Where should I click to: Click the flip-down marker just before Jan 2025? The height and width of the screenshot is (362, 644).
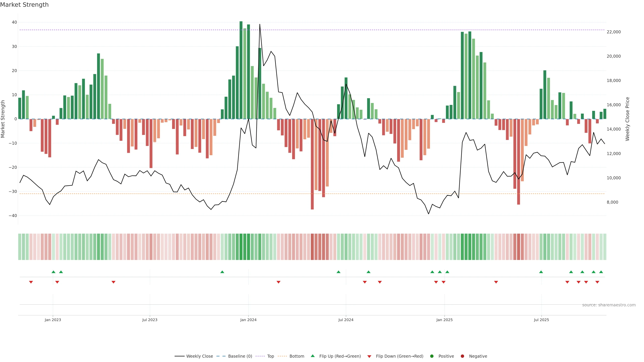pos(443,282)
